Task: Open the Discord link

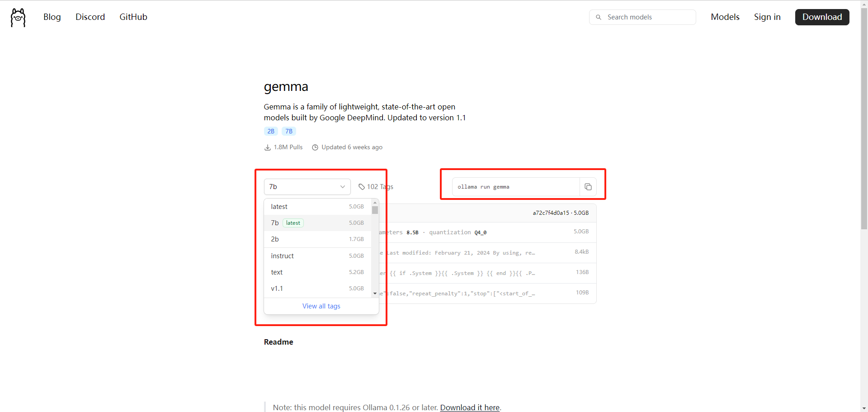Action: pyautogui.click(x=90, y=17)
